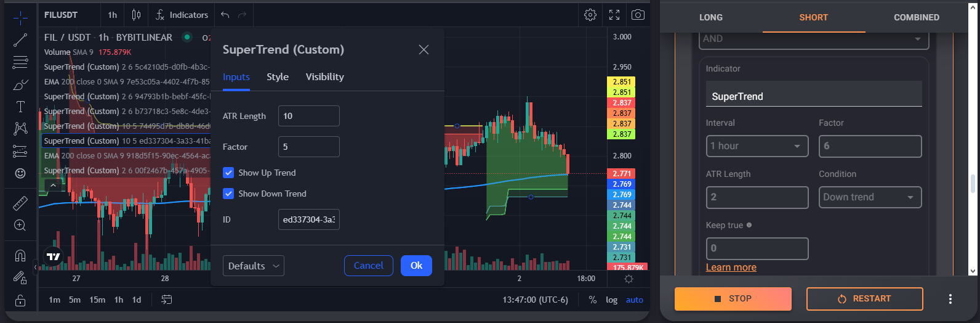The image size is (980, 323).
Task: Switch to the Inputs tab
Action: coord(236,76)
